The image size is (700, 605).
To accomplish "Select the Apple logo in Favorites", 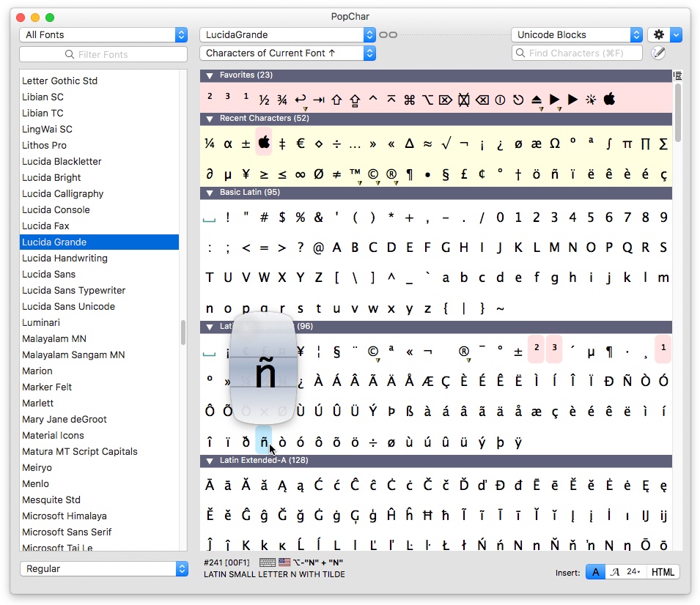I will 609,100.
